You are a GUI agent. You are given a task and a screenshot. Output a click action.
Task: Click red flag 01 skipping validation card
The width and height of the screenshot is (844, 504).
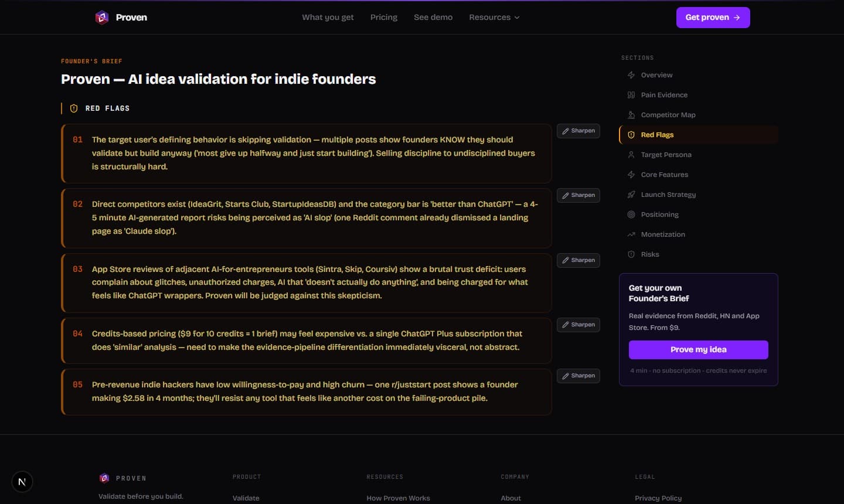pyautogui.click(x=307, y=154)
